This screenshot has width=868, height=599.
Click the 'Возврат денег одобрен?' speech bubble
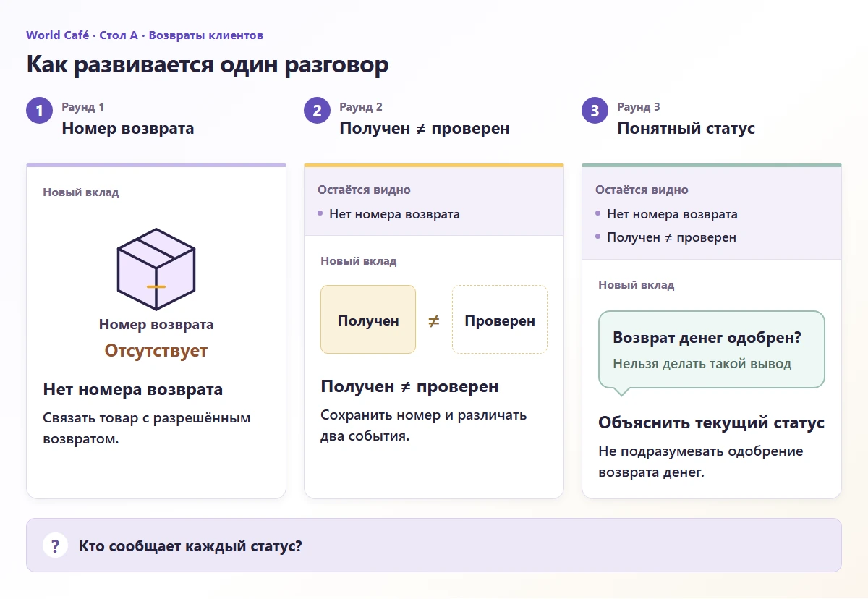pyautogui.click(x=712, y=352)
